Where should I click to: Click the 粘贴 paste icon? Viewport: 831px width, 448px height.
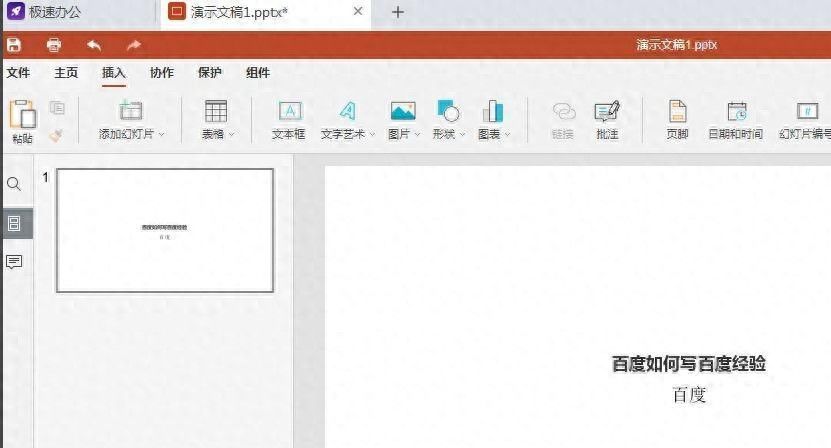[x=22, y=114]
